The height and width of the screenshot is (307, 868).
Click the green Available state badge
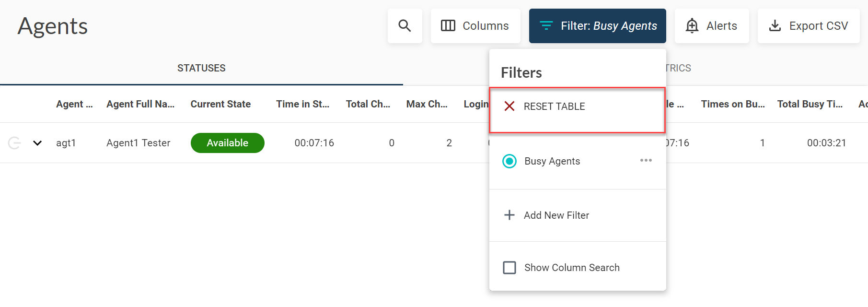coord(227,143)
